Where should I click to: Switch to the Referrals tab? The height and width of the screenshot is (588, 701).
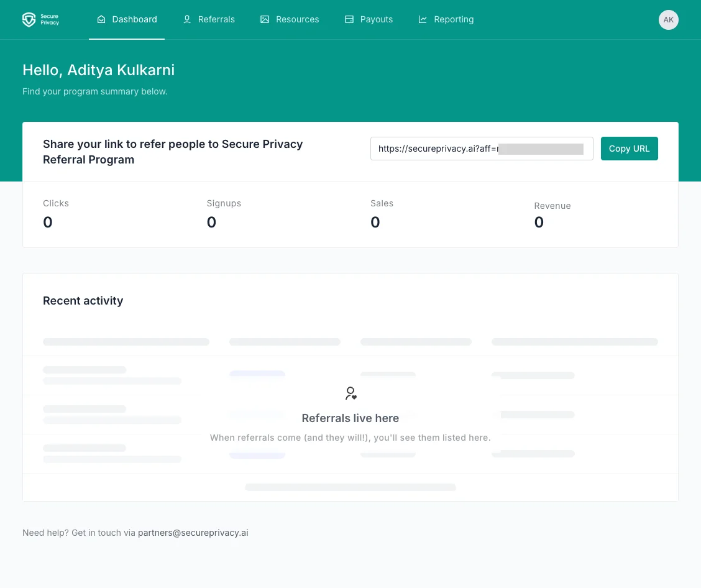pyautogui.click(x=209, y=19)
